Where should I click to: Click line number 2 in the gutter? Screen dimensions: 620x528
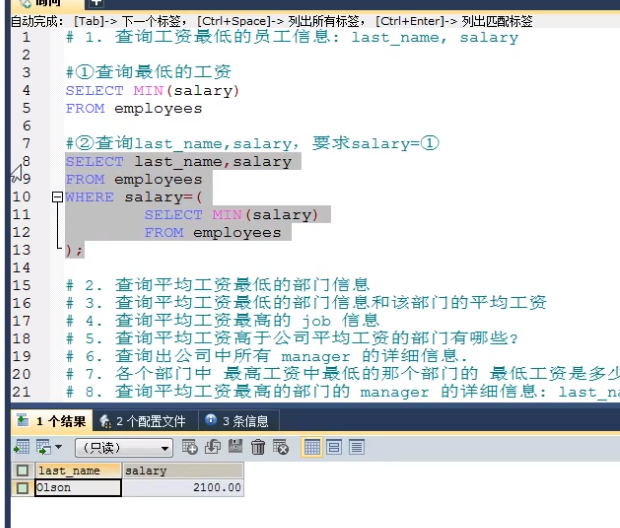pos(26,55)
